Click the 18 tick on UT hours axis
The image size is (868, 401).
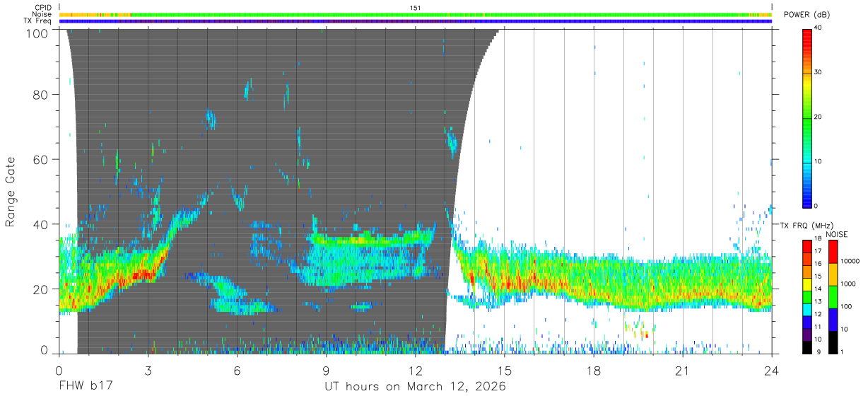click(594, 371)
